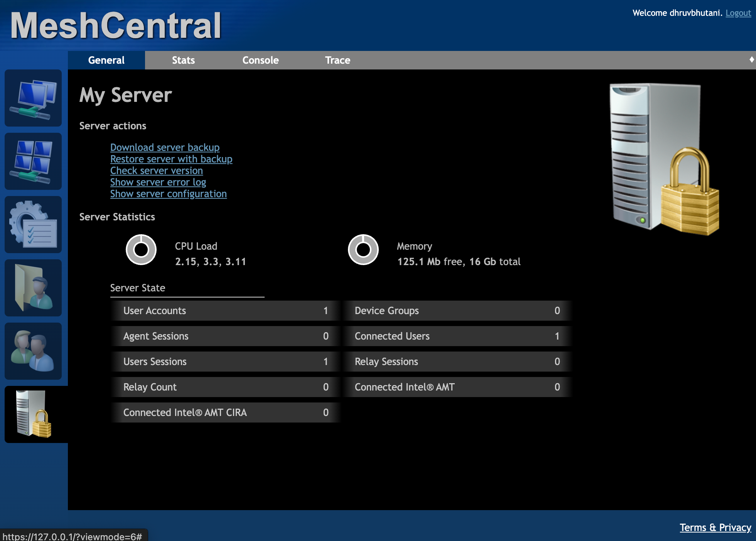This screenshot has height=541, width=756.
Task: Click the Connected Intel® AMT row
Action: click(x=457, y=387)
